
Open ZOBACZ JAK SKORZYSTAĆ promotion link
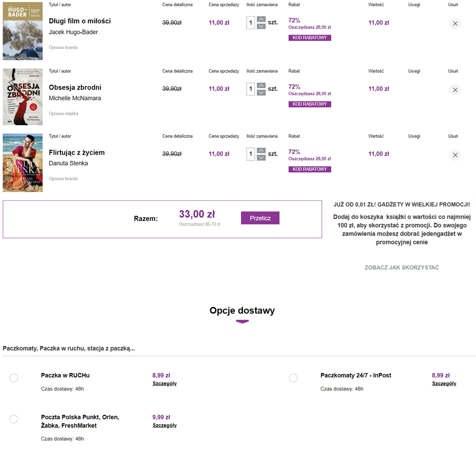[x=402, y=267]
